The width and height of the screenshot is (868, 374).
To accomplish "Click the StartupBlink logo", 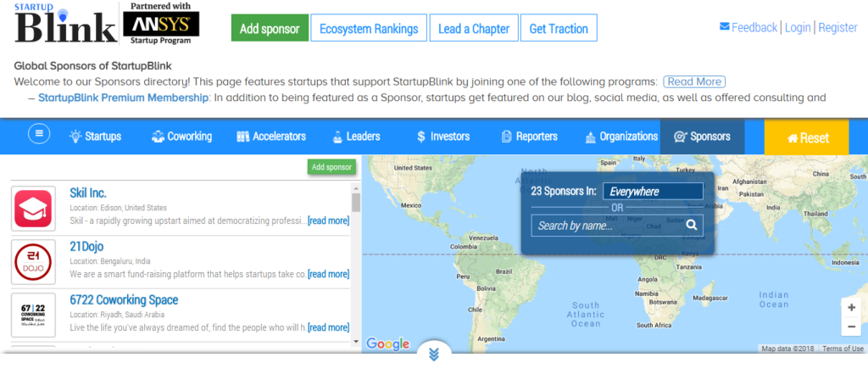I will [65, 25].
